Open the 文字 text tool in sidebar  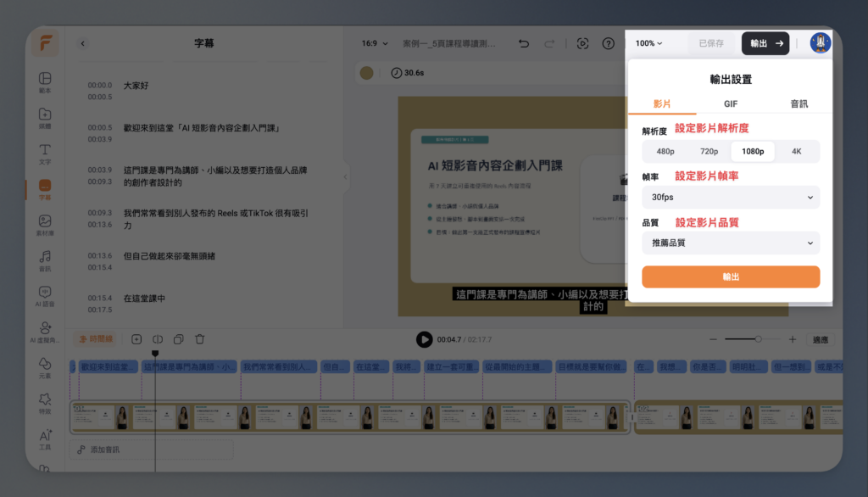[45, 154]
